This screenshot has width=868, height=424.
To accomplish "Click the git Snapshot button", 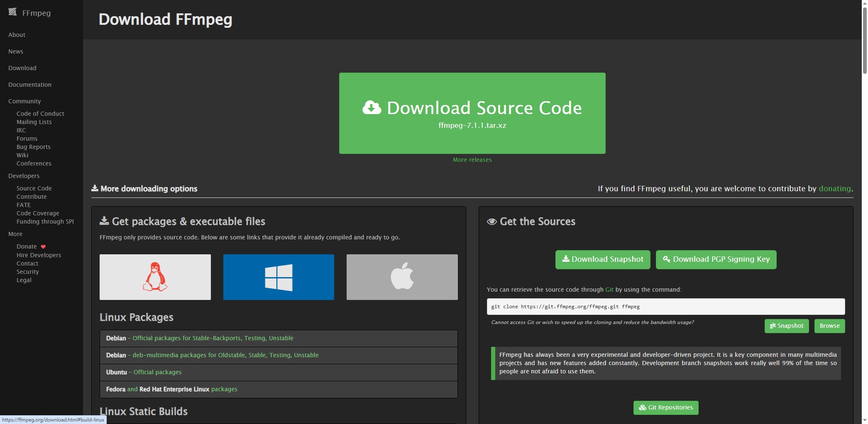I will (787, 326).
